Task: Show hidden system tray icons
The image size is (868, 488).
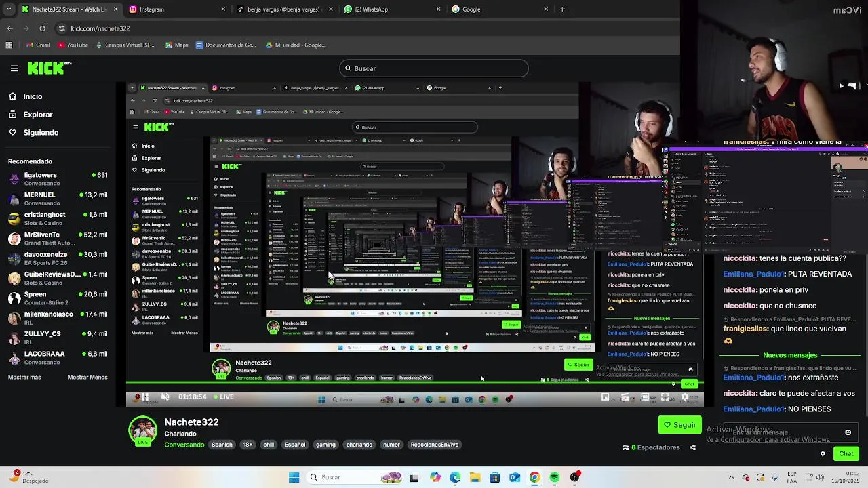Action: [731, 477]
